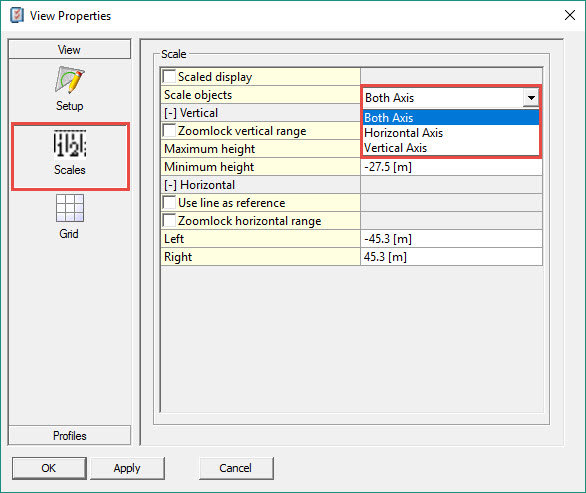Click the View Properties title bar icon
586x493 pixels.
click(17, 15)
